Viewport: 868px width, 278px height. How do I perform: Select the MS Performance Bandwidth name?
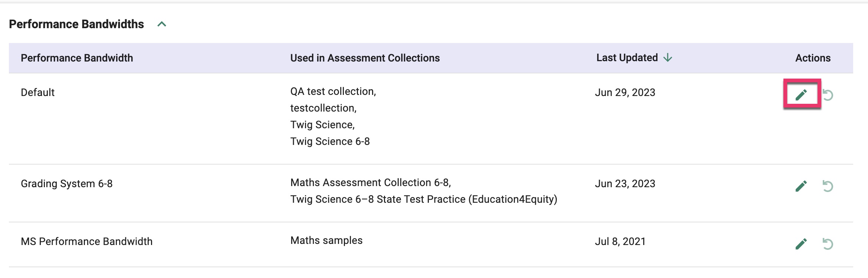pyautogui.click(x=87, y=241)
